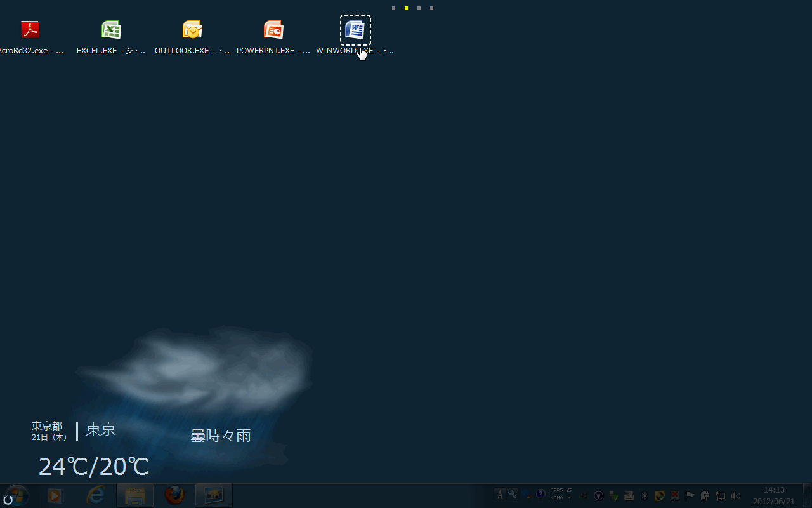The width and height of the screenshot is (812, 508).
Task: Switch to the first page indicator dot
Action: coord(393,8)
